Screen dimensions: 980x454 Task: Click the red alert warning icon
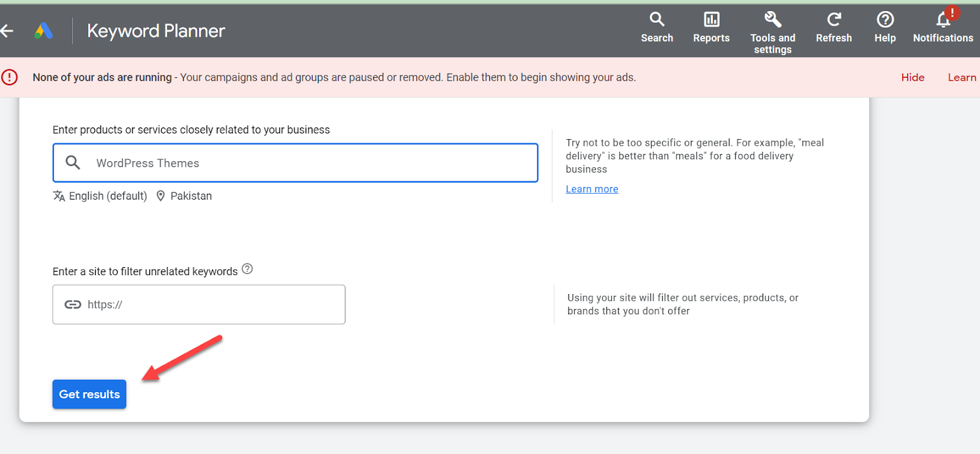[10, 77]
